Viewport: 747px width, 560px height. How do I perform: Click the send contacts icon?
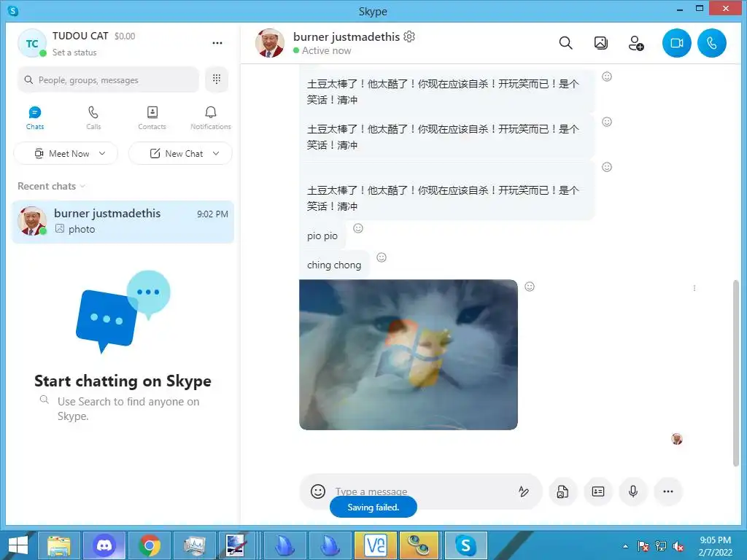[598, 491]
